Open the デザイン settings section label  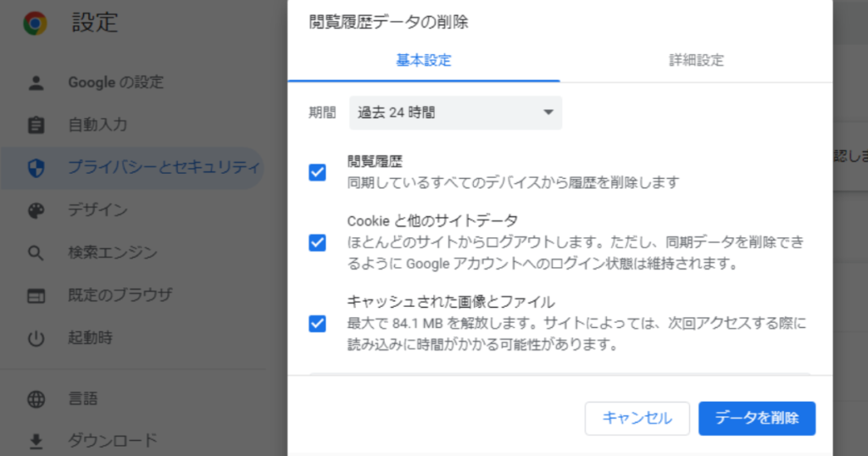(97, 210)
